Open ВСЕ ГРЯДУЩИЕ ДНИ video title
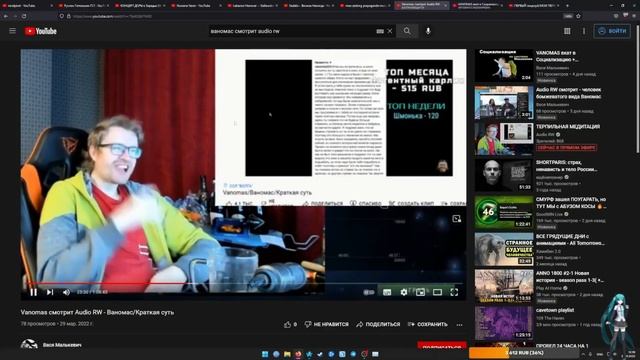This screenshot has height=360, width=640. tap(570, 240)
